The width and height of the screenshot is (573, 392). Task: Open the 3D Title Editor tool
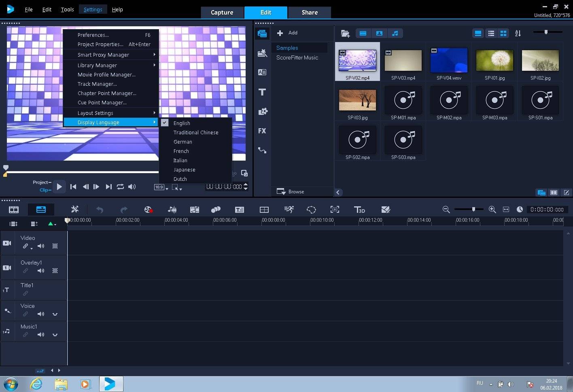[x=359, y=210]
